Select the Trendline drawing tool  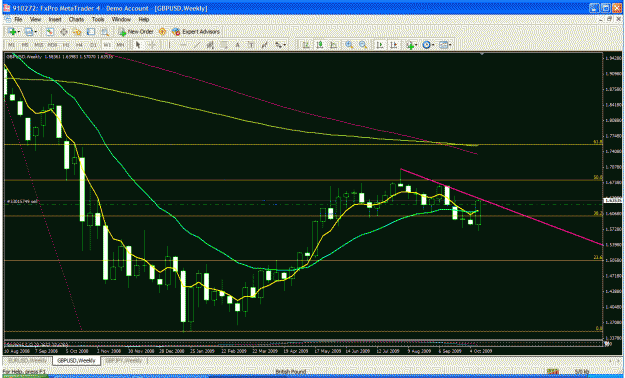pos(197,45)
